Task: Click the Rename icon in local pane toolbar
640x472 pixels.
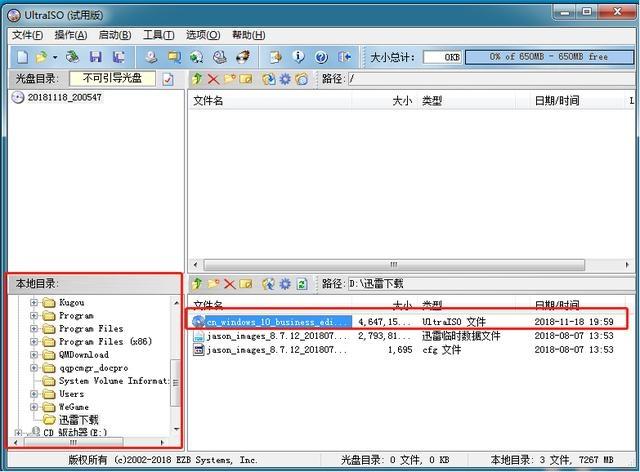Action: pyautogui.click(x=246, y=283)
